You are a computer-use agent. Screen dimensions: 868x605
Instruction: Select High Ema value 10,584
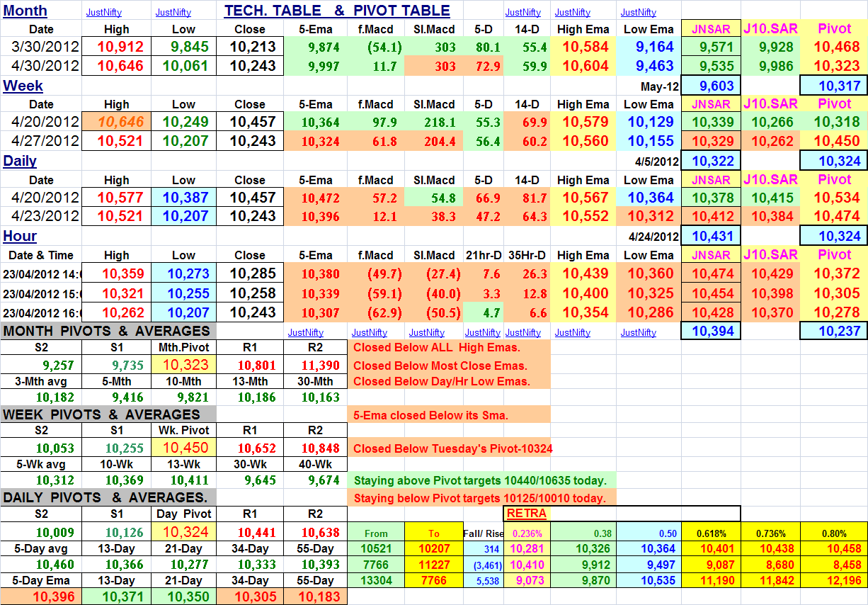583,47
